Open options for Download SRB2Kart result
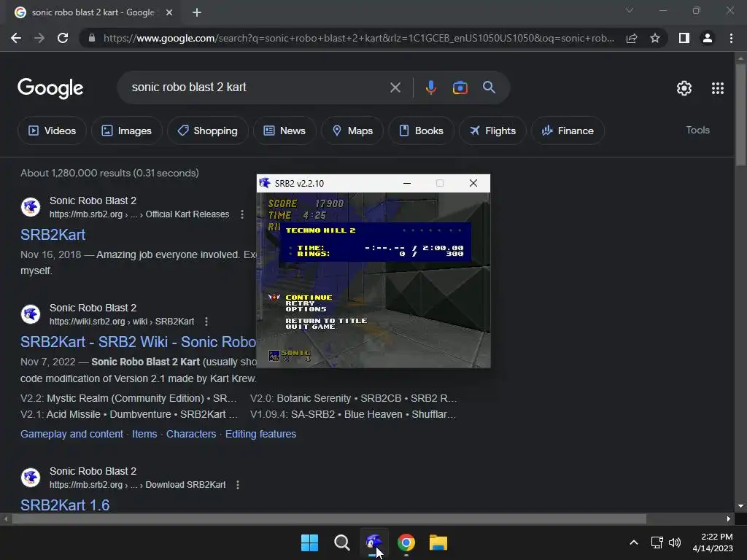The width and height of the screenshot is (747, 560). (x=238, y=485)
